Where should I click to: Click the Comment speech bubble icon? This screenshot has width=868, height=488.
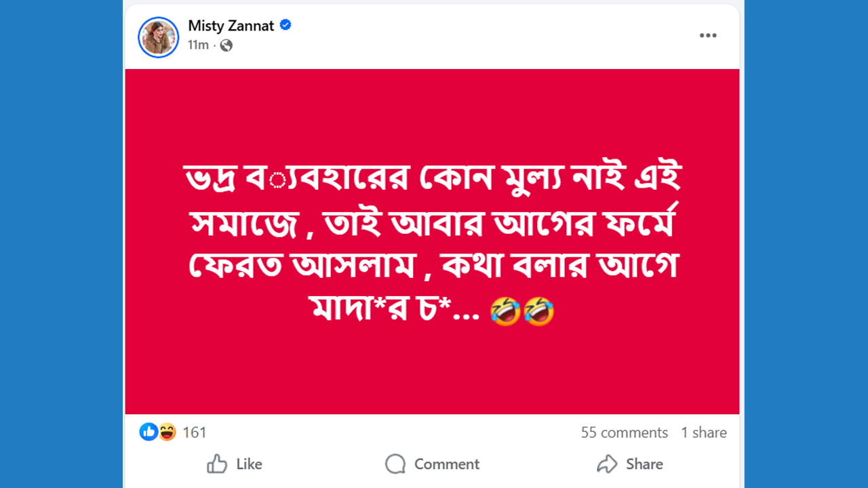pos(395,464)
